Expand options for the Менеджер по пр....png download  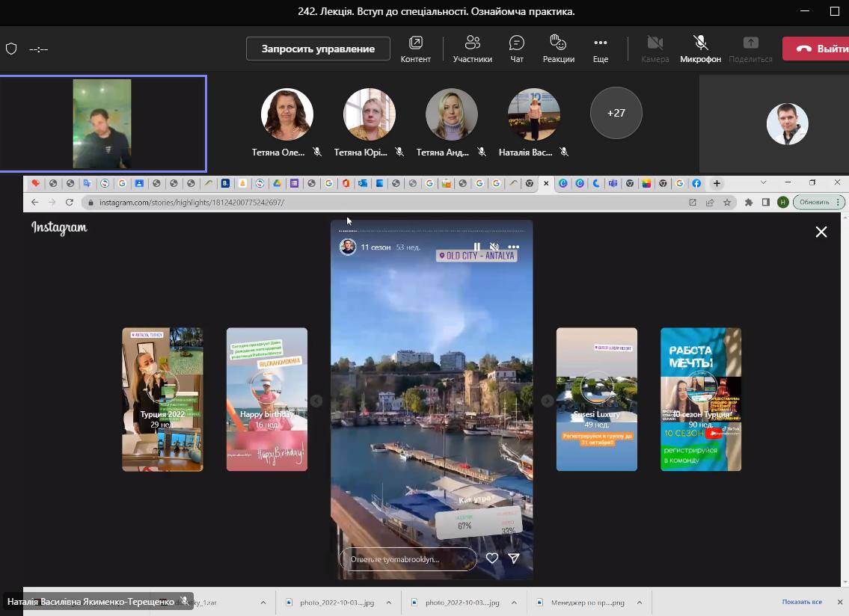[x=639, y=603]
